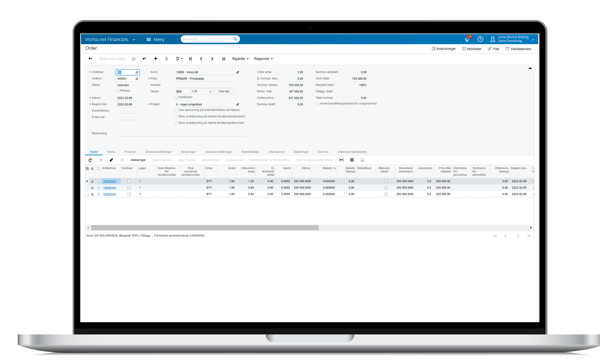
Task: Click the back arrow in the Order toolbar
Action: [90, 59]
